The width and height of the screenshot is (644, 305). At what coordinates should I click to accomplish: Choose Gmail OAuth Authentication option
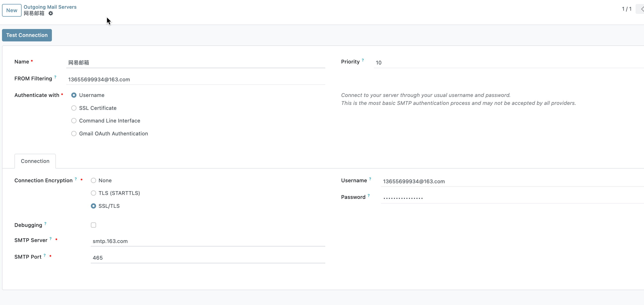74,134
